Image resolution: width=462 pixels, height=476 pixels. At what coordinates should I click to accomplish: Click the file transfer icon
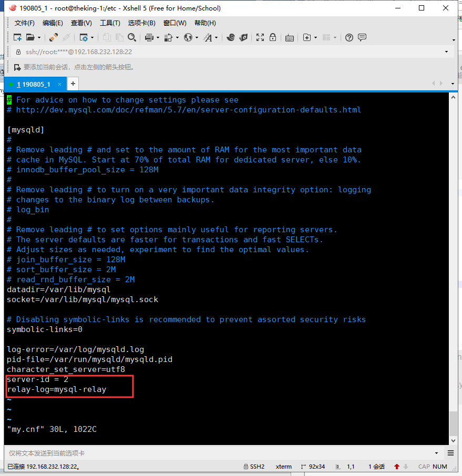point(168,37)
